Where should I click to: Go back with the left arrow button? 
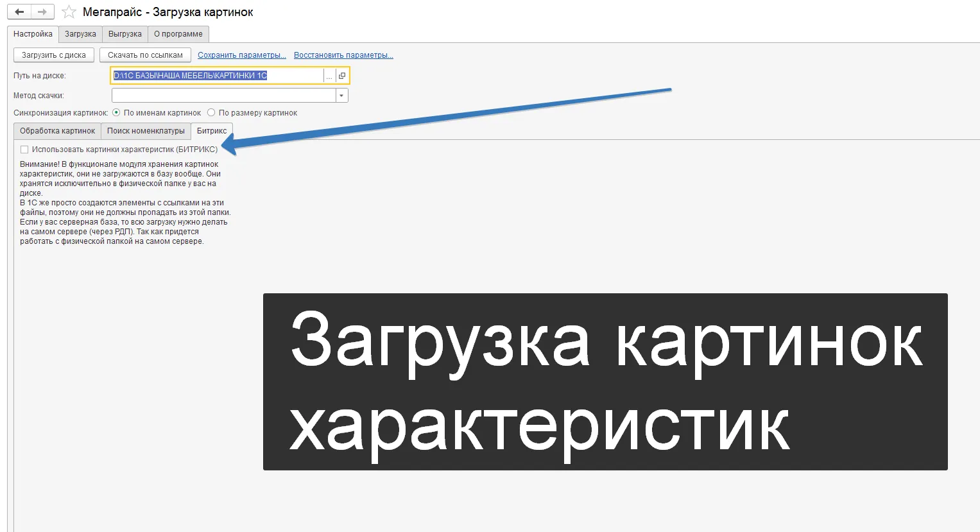coord(19,12)
